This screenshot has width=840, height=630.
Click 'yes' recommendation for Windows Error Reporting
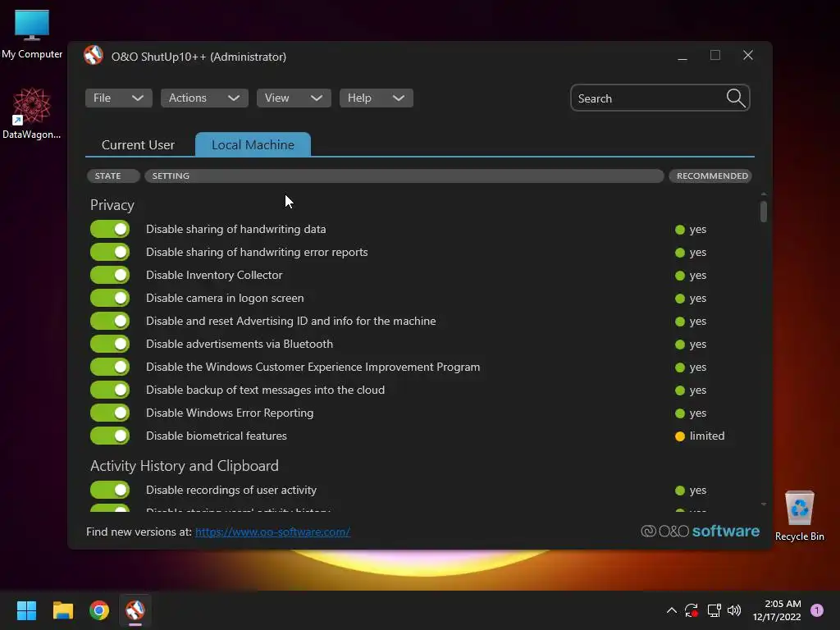tap(697, 413)
